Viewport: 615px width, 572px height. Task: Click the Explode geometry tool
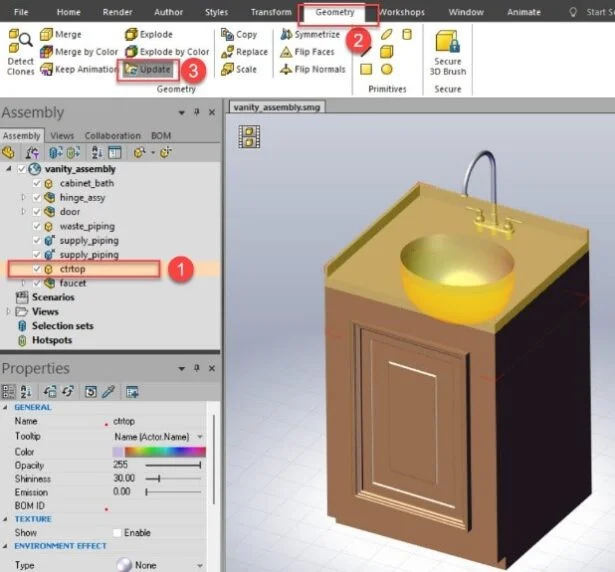(x=149, y=35)
